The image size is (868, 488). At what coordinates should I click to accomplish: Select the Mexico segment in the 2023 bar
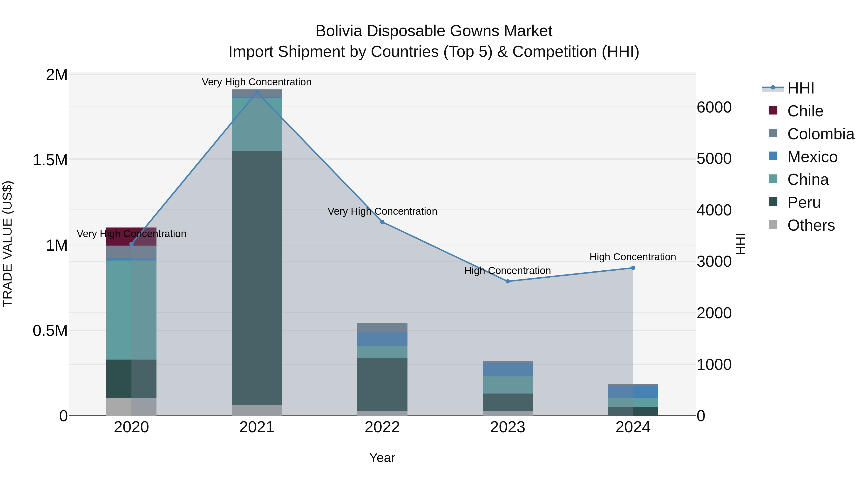[x=508, y=370]
